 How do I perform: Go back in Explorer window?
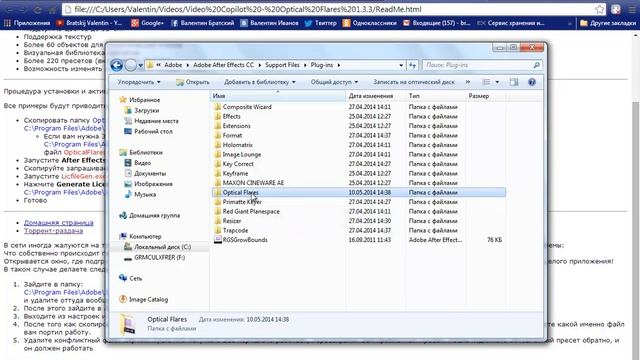(116, 65)
